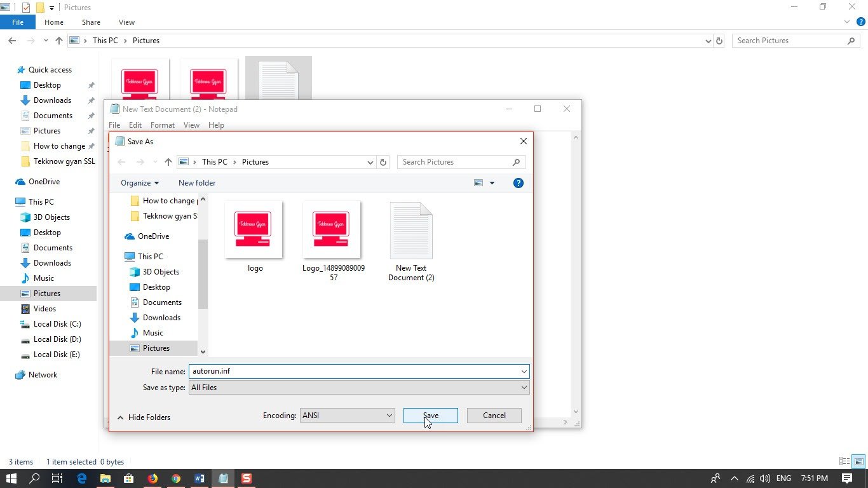The width and height of the screenshot is (868, 488).
Task: Open Help in the Save As dialog
Action: 518,183
